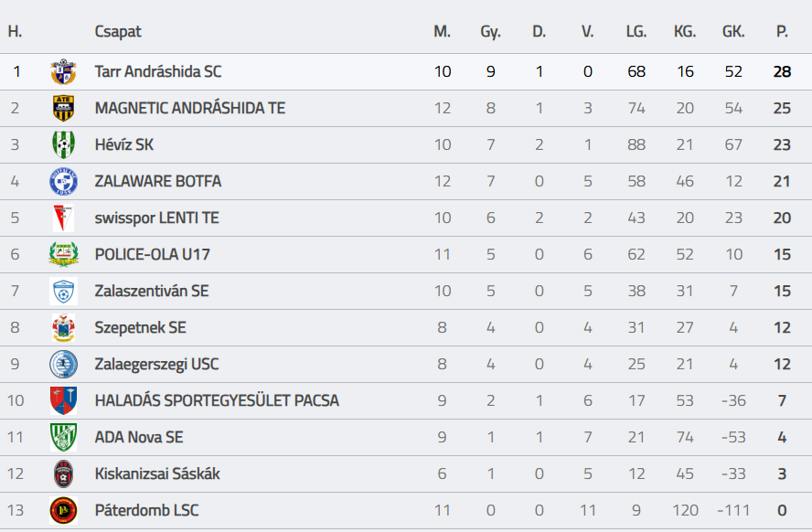Screen dimensions: 812x532
Task: Click the Zalaegerszegi USC round logo
Action: (63, 365)
